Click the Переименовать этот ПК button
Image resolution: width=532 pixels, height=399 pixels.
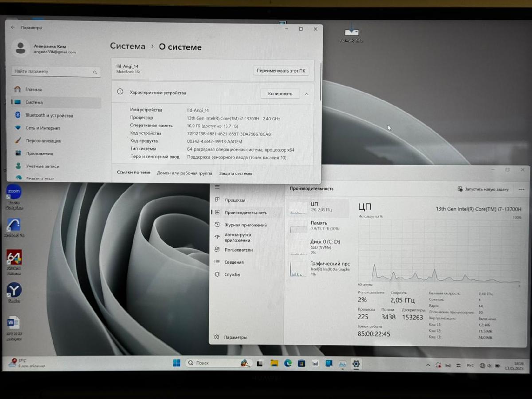pos(281,70)
